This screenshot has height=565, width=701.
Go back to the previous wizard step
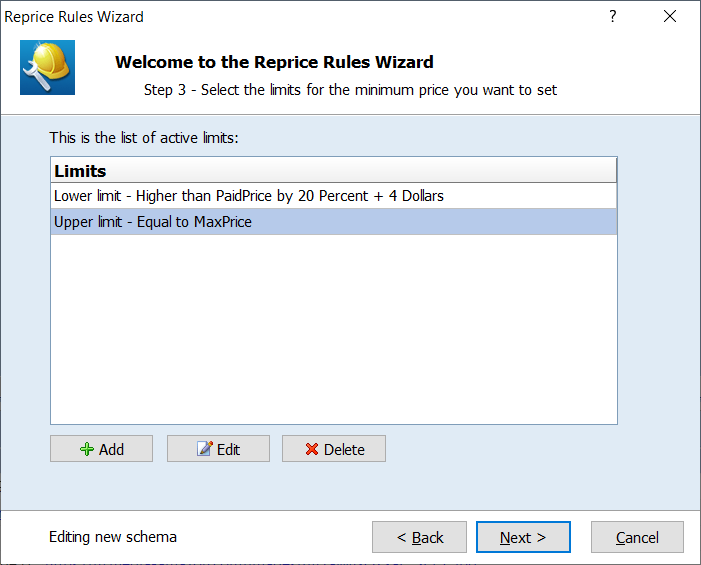[419, 537]
